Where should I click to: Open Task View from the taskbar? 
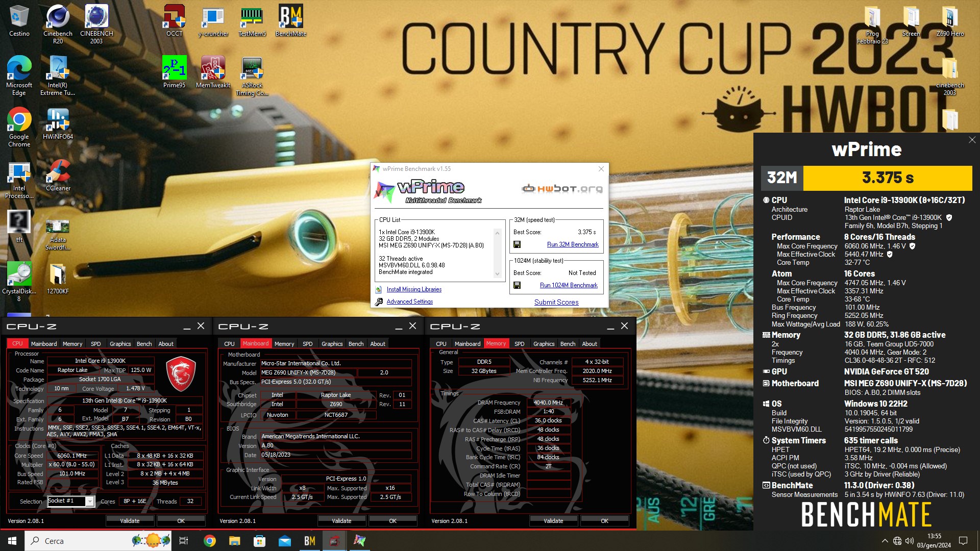click(x=184, y=541)
